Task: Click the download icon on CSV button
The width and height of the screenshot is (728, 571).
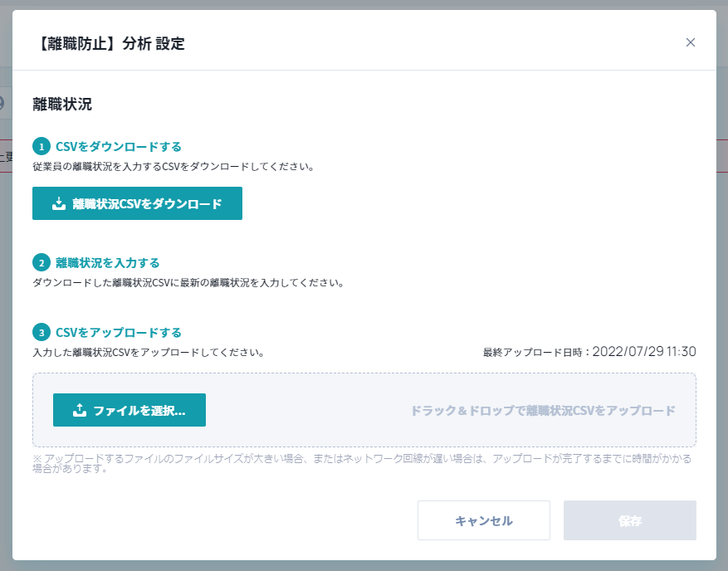Action: point(59,203)
